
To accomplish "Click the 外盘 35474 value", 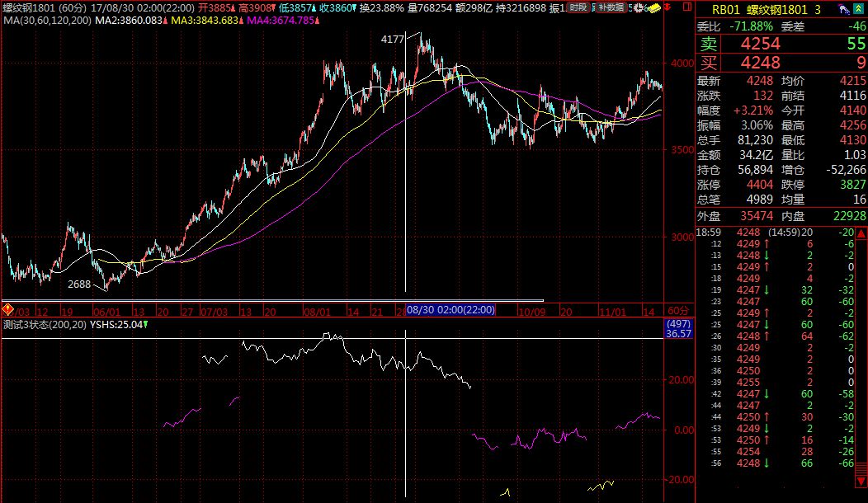I will click(x=756, y=216).
